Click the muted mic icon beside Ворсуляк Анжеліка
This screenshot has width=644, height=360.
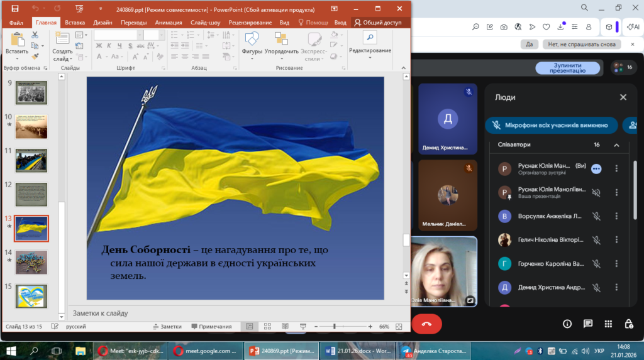(596, 217)
